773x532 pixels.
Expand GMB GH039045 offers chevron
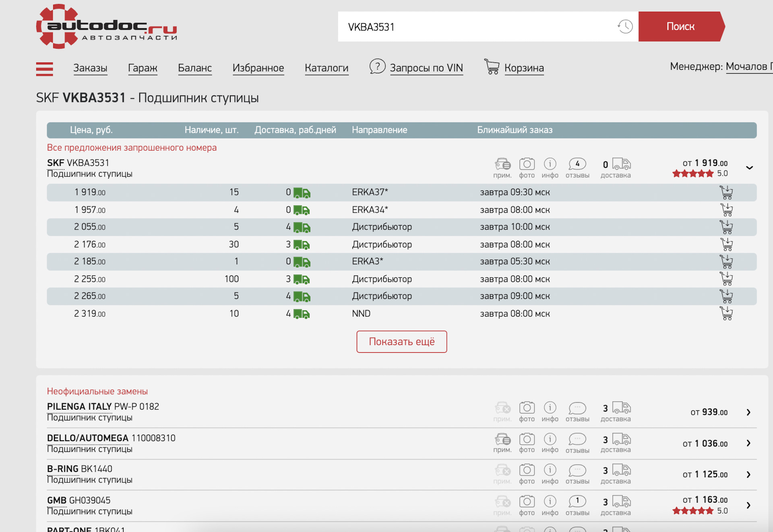pos(748,505)
